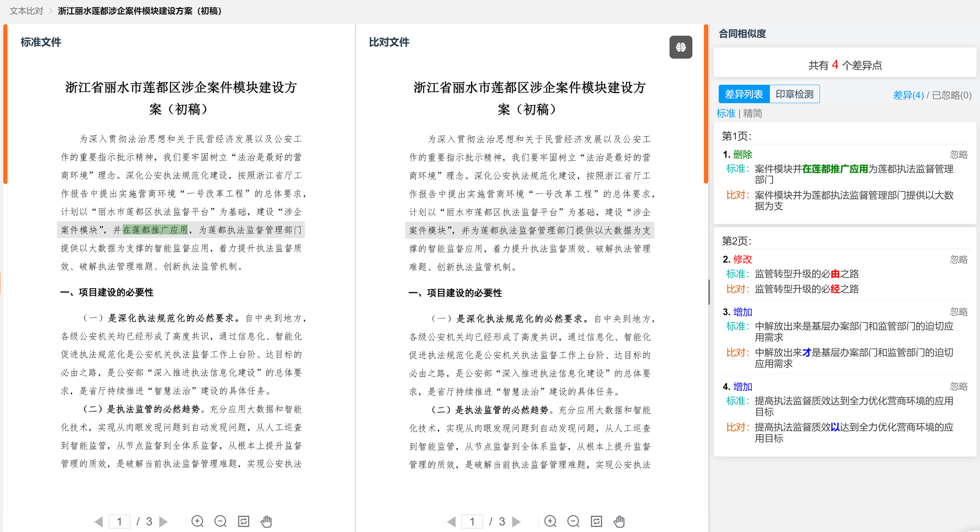980x532 pixels.
Task: Click the highlighted text 在莲都推广应用 in the standard file
Action: tap(155, 230)
